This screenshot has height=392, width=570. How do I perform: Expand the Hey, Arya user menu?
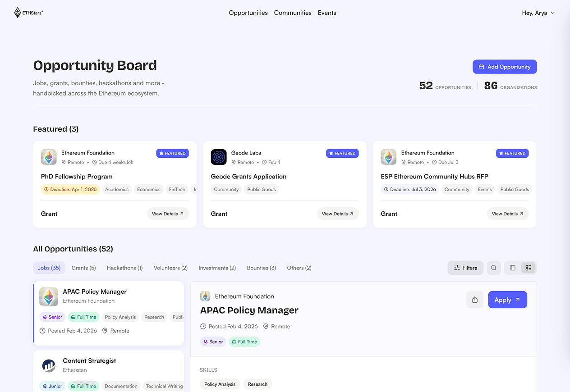[x=538, y=13]
